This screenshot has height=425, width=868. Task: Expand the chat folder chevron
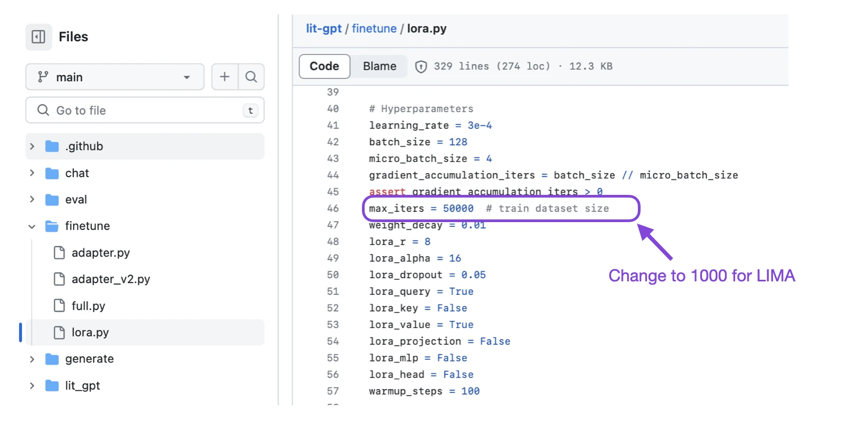pyautogui.click(x=32, y=173)
